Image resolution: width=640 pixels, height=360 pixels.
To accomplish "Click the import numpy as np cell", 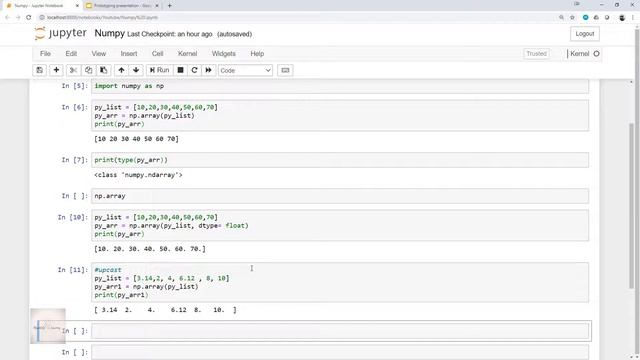I will click(340, 86).
